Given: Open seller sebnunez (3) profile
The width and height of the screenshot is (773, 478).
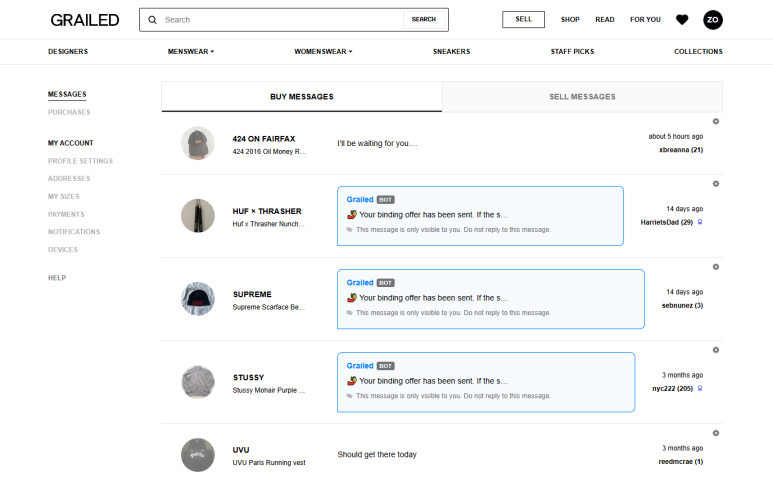Looking at the screenshot, I should click(682, 306).
